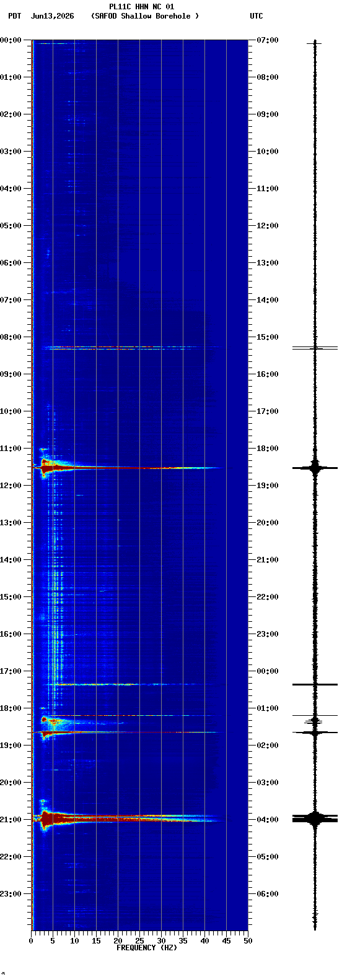Click the seismogram trace burst near 04:00 UTC
The image size is (342, 980).
pos(315,819)
